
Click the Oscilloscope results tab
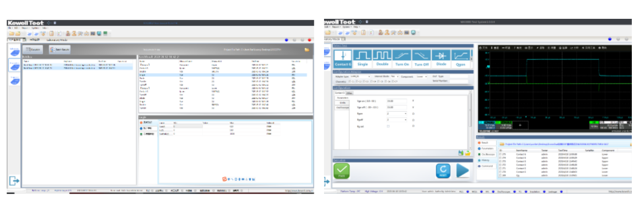489,155
